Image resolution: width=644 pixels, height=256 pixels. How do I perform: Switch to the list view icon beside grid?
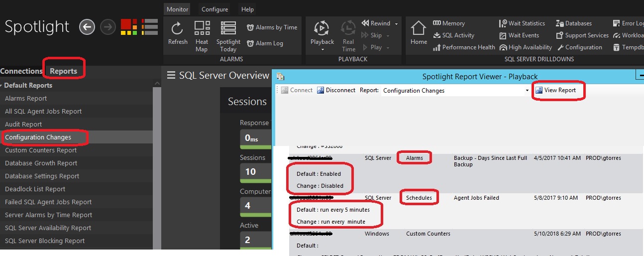[150, 27]
